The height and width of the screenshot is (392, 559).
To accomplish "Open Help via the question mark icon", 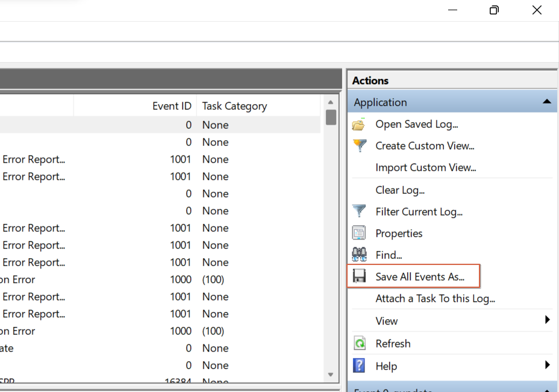I will (360, 366).
